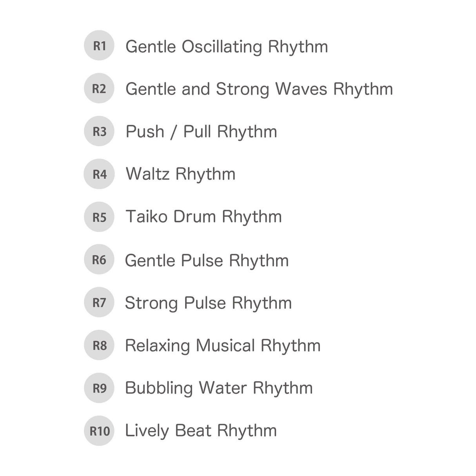
Task: Click the R9 gray badge
Action: coord(99,388)
